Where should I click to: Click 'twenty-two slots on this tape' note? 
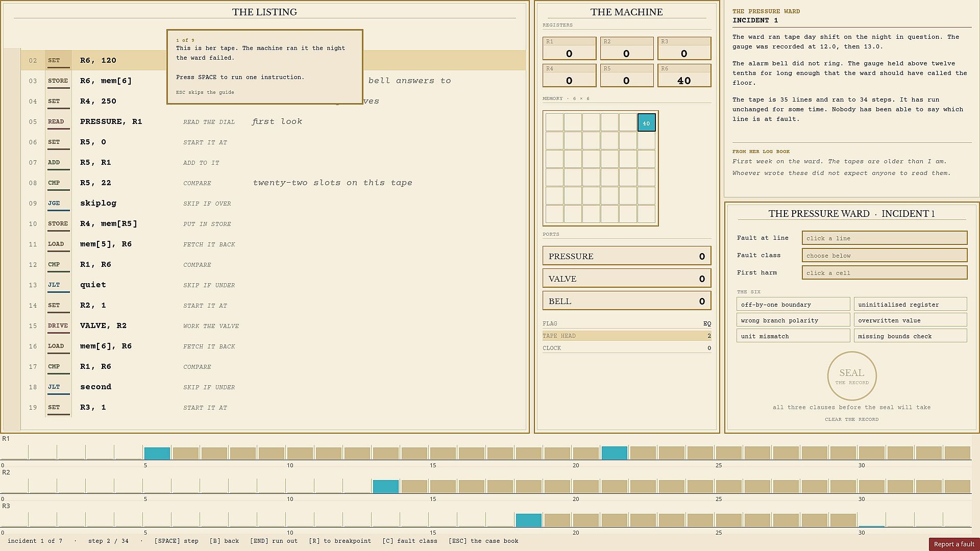pos(333,183)
